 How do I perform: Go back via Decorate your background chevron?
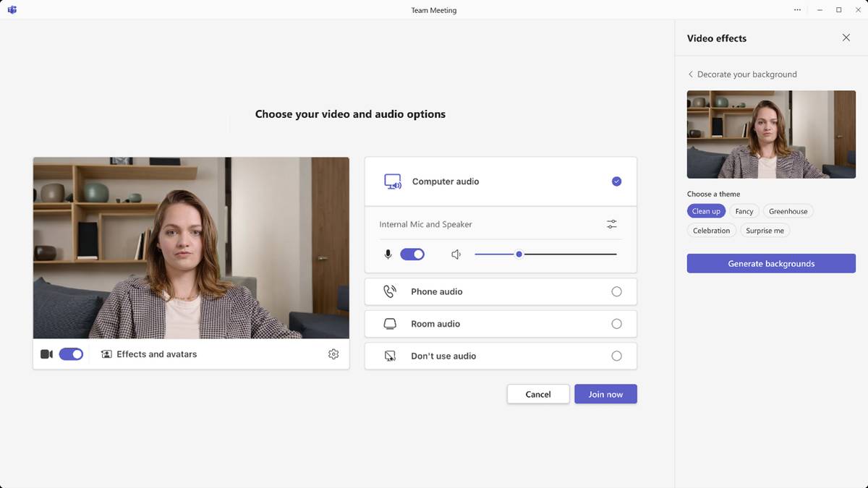(691, 74)
